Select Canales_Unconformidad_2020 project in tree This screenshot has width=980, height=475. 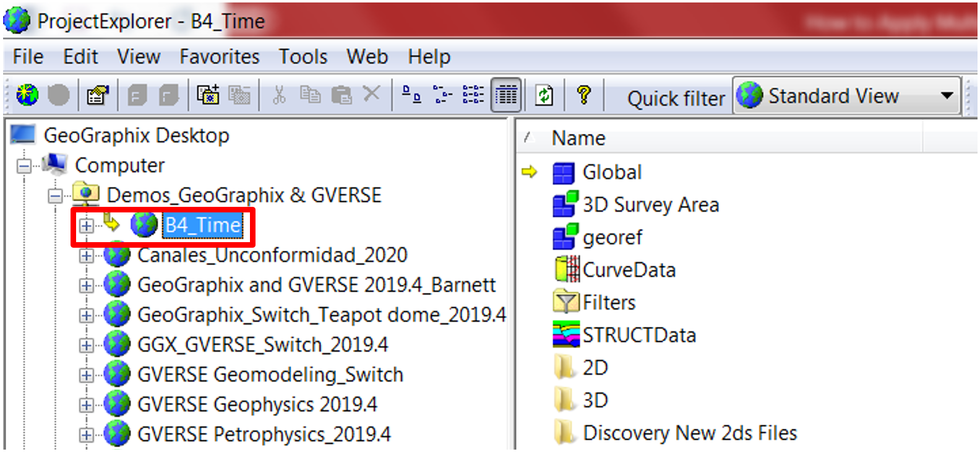[272, 255]
